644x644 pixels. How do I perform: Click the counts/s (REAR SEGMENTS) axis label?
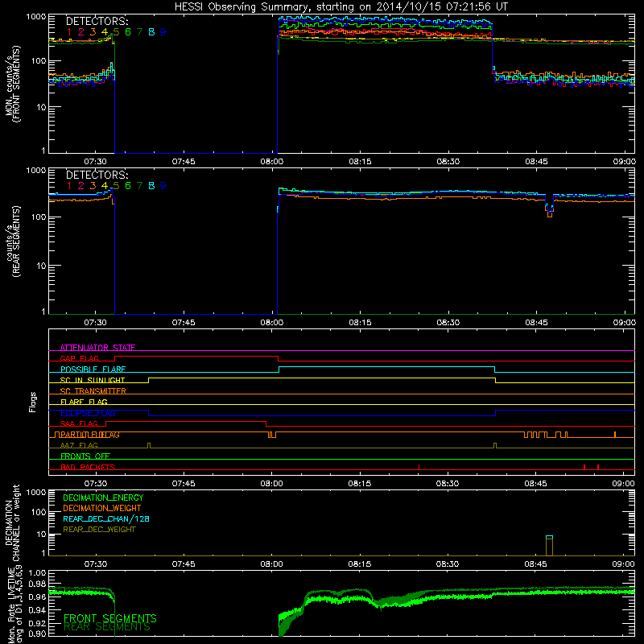tap(12, 242)
